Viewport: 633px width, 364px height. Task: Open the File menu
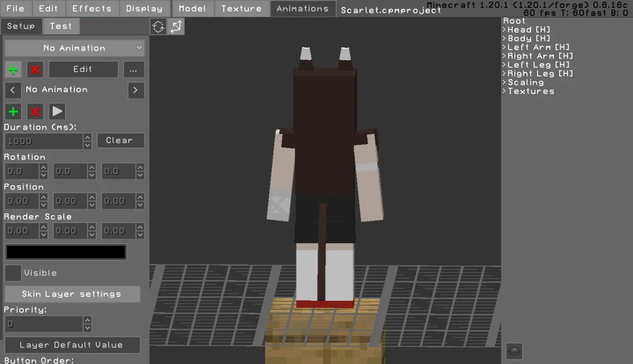[x=16, y=8]
